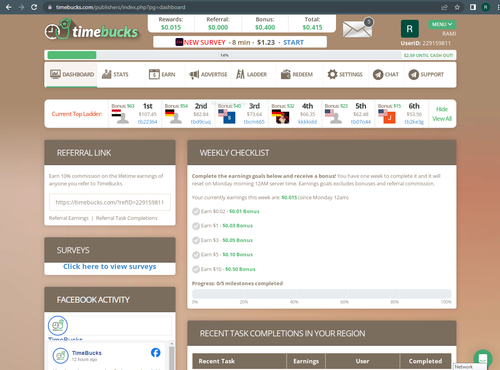
Task: Toggle the browser side panel icon
Action: point(473,7)
